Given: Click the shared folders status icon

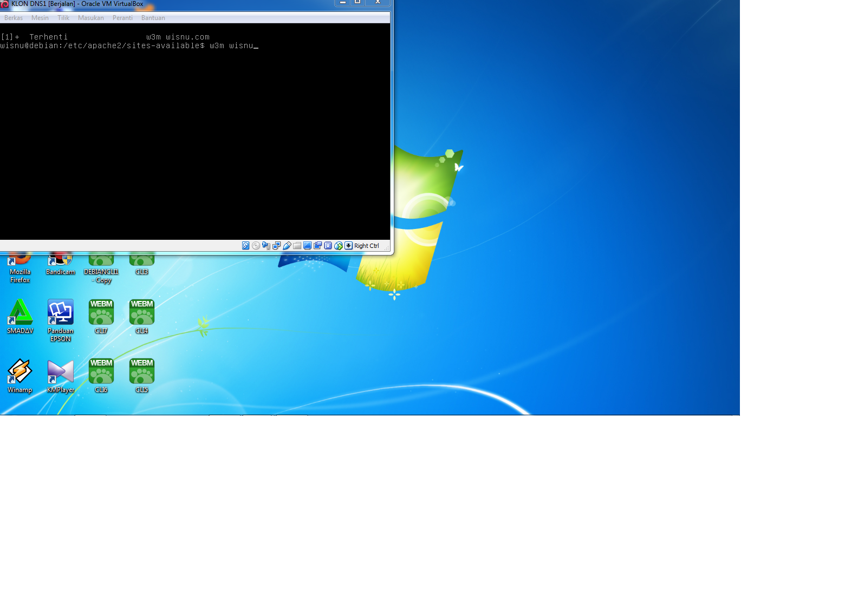Looking at the screenshot, I should point(297,246).
